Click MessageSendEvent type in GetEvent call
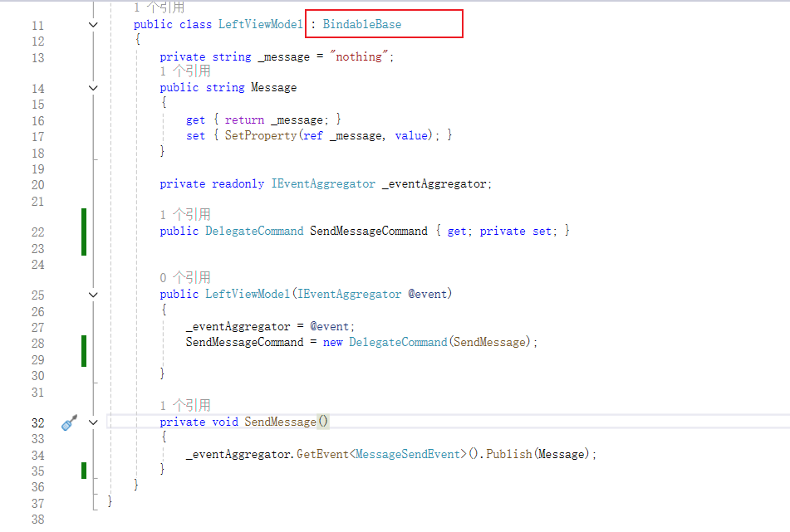Viewport: 790px width, 532px height. tap(408, 454)
